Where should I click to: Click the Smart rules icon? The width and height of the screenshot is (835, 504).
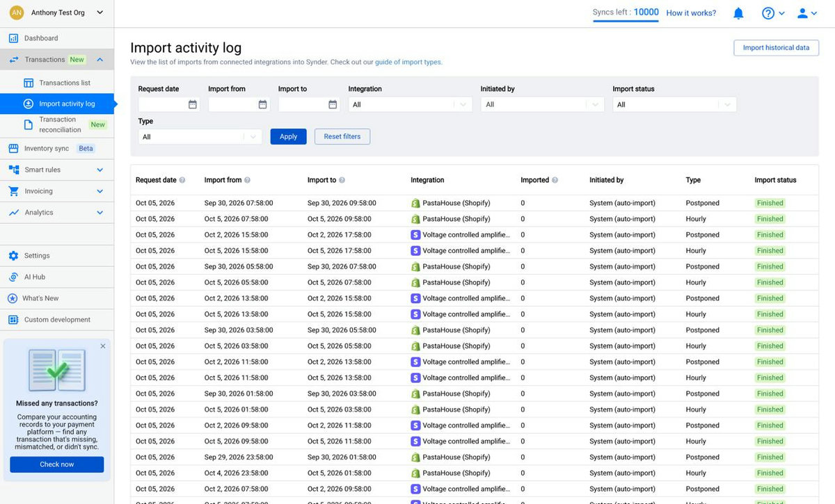[x=13, y=170]
